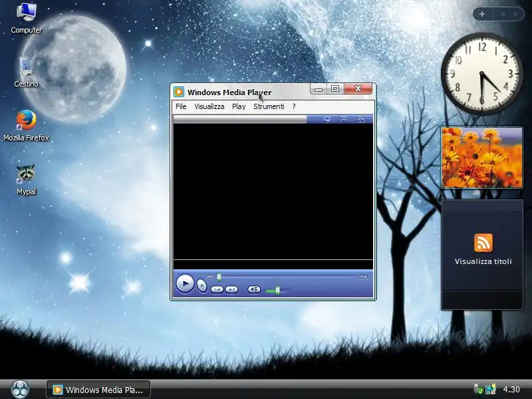Click the monitors tray icon next to the clock
Image resolution: width=532 pixels, height=399 pixels.
coord(491,390)
